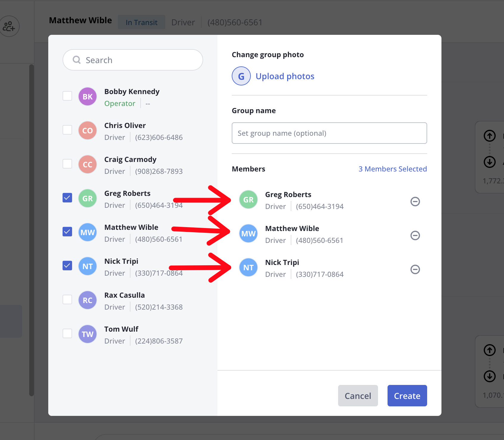This screenshot has width=504, height=440.
Task: Click phone number (520)214-3368
Action: coord(159,307)
